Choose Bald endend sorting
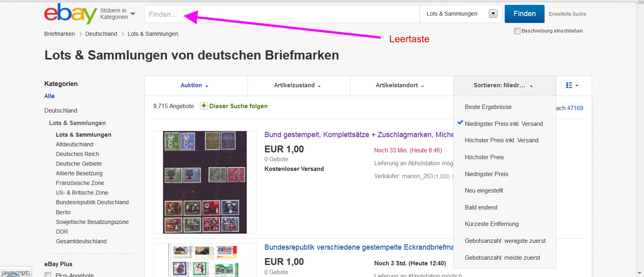This screenshot has width=644, height=277. pyautogui.click(x=481, y=207)
